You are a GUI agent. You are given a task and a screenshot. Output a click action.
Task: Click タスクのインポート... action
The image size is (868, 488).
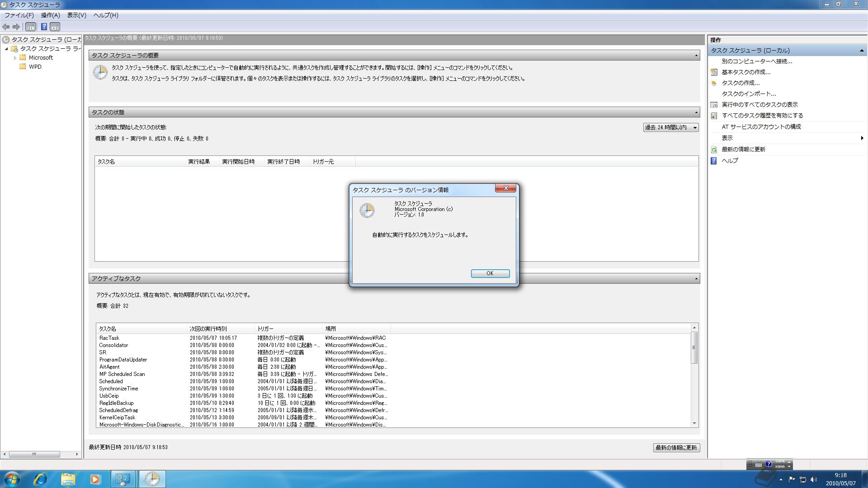point(749,94)
